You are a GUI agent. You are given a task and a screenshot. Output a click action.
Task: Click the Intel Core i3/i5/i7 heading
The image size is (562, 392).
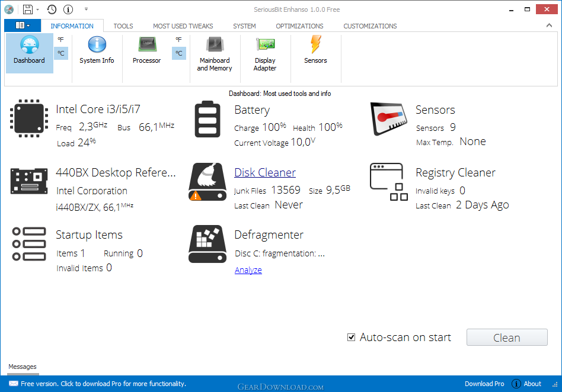[x=98, y=109]
